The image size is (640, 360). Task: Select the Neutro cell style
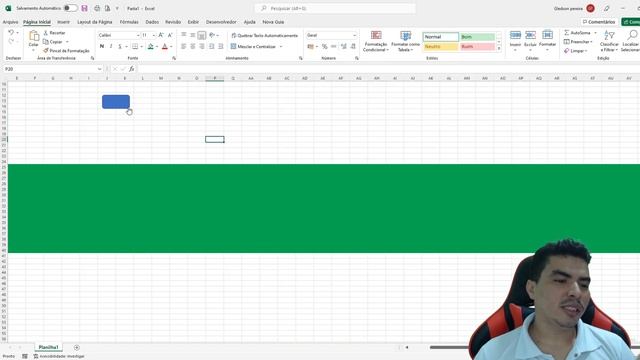tap(441, 47)
